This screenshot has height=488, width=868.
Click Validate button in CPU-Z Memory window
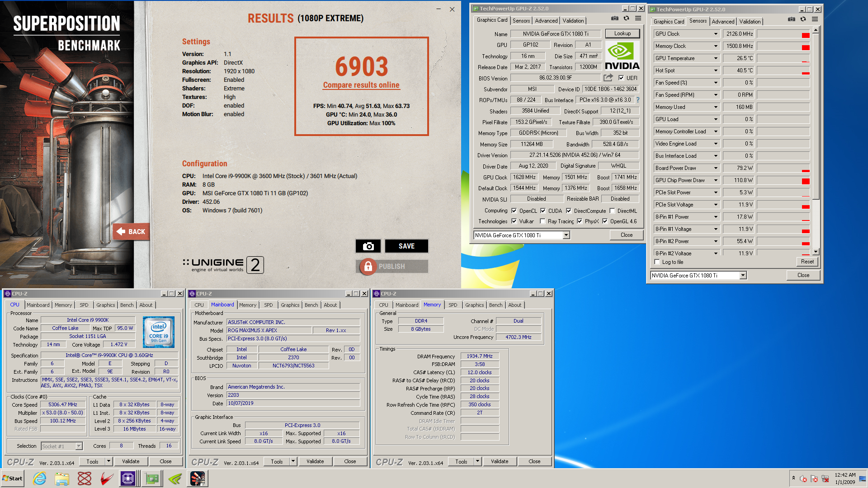click(x=500, y=461)
